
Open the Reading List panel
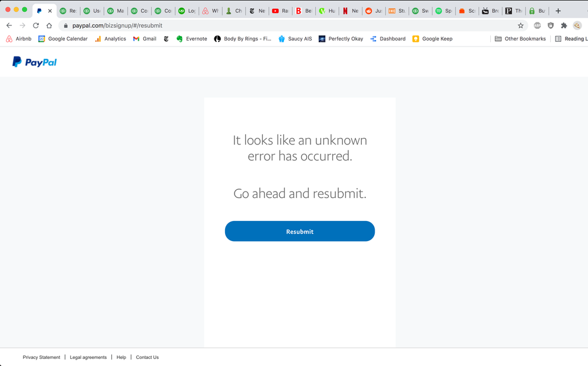click(570, 39)
